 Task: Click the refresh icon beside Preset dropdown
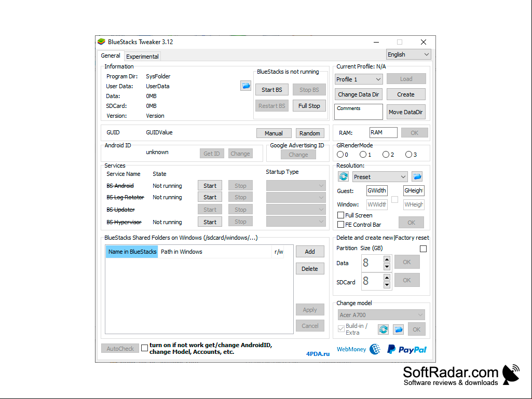click(x=344, y=176)
